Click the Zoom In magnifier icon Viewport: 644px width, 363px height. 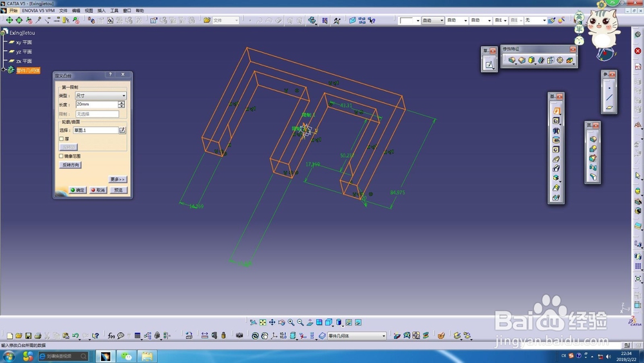[x=291, y=322]
